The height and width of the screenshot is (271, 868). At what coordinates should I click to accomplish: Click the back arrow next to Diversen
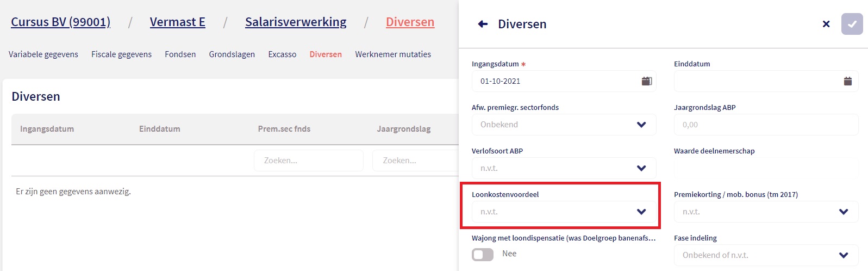482,24
